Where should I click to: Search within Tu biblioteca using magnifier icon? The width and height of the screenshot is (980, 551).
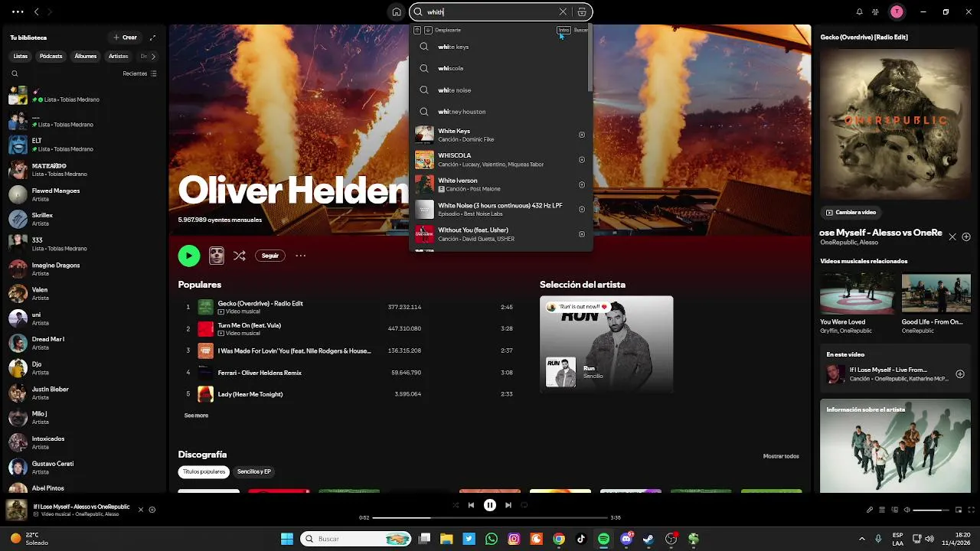tap(15, 73)
